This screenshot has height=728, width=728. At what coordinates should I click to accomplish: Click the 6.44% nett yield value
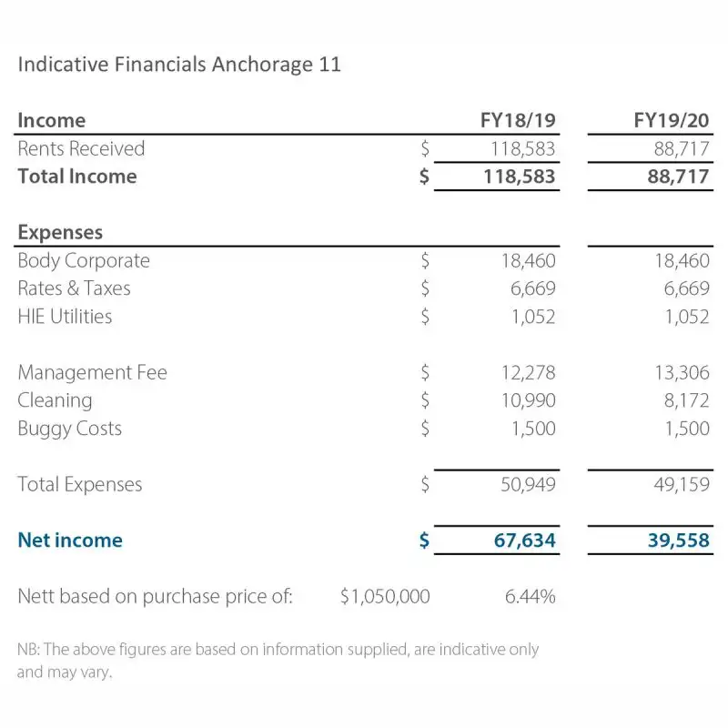click(x=530, y=597)
